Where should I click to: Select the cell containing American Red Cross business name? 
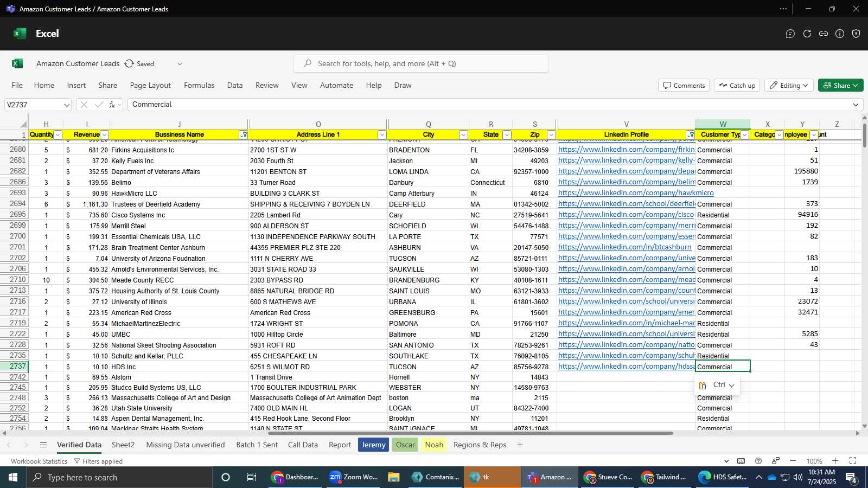tap(179, 312)
